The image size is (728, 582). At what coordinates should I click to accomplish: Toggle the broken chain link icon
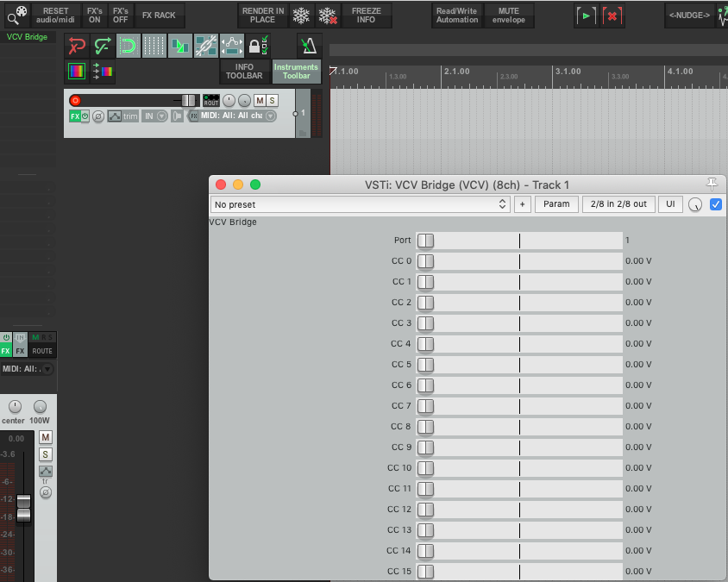[x=206, y=46]
